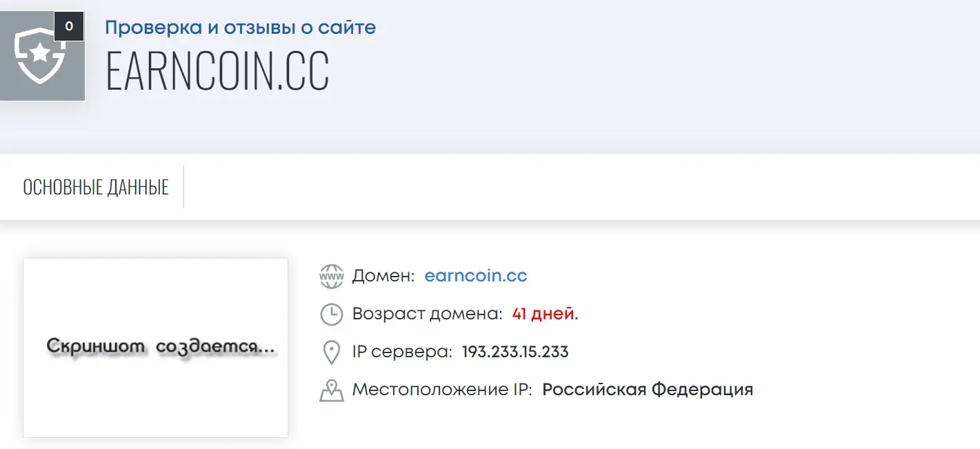Viewport: 980px width, 449px height.
Task: Select the IP address 193.233.15.233
Action: [515, 352]
